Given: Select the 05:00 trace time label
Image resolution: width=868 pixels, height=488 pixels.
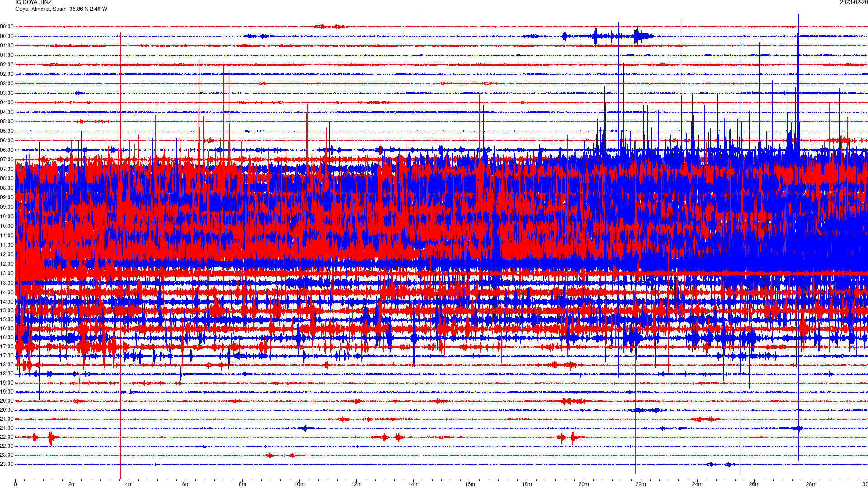Looking at the screenshot, I should point(7,122).
